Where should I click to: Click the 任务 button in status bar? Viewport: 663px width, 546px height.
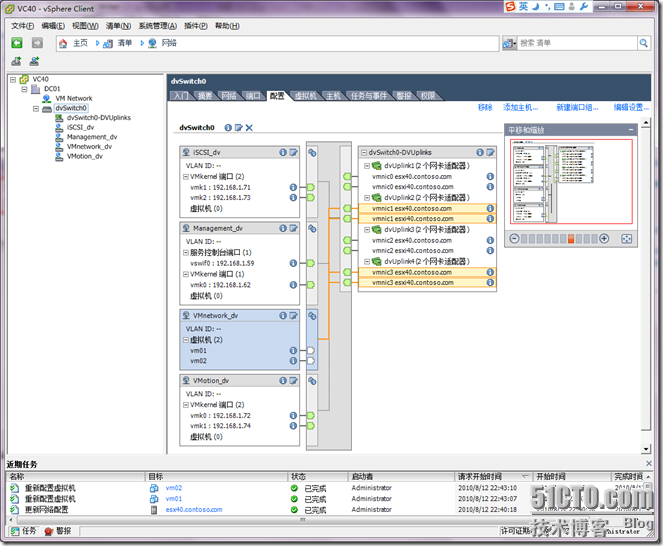tap(24, 531)
